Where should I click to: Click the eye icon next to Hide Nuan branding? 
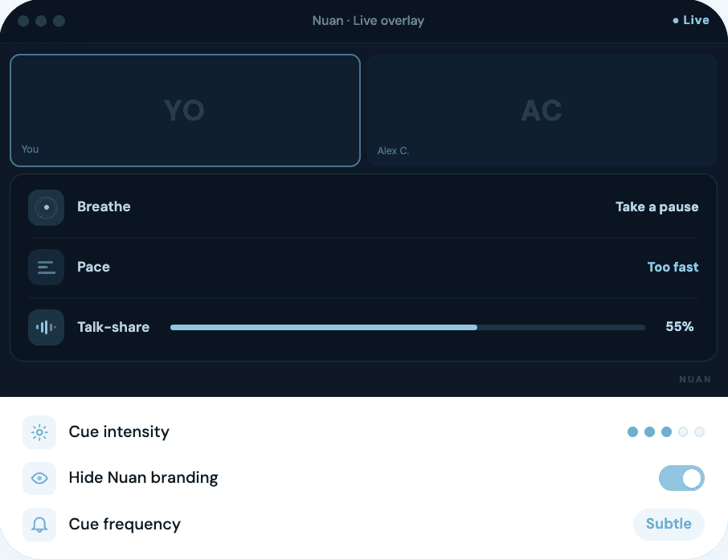[39, 478]
